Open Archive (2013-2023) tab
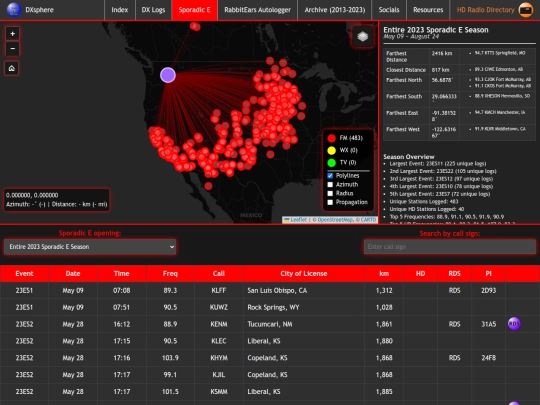The width and height of the screenshot is (540, 405). pos(335,10)
